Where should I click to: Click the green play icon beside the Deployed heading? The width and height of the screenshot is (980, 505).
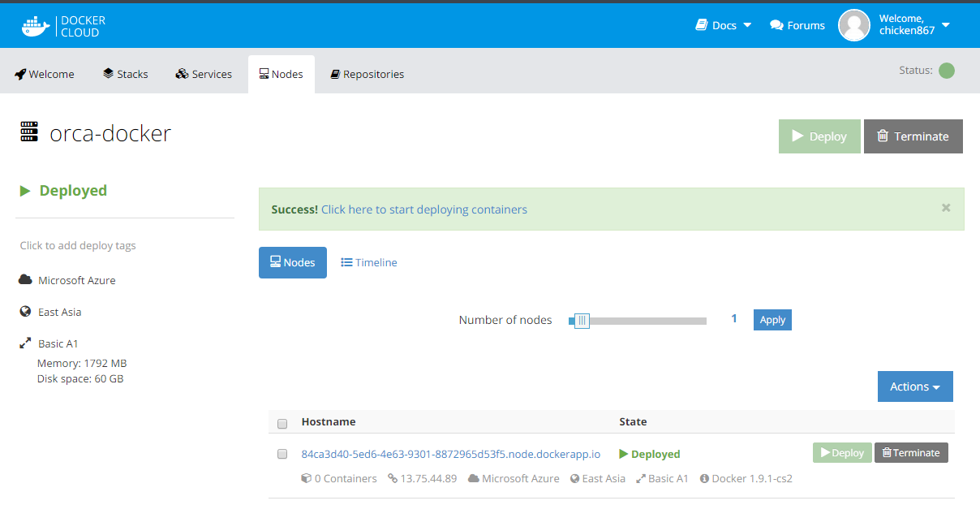click(24, 191)
